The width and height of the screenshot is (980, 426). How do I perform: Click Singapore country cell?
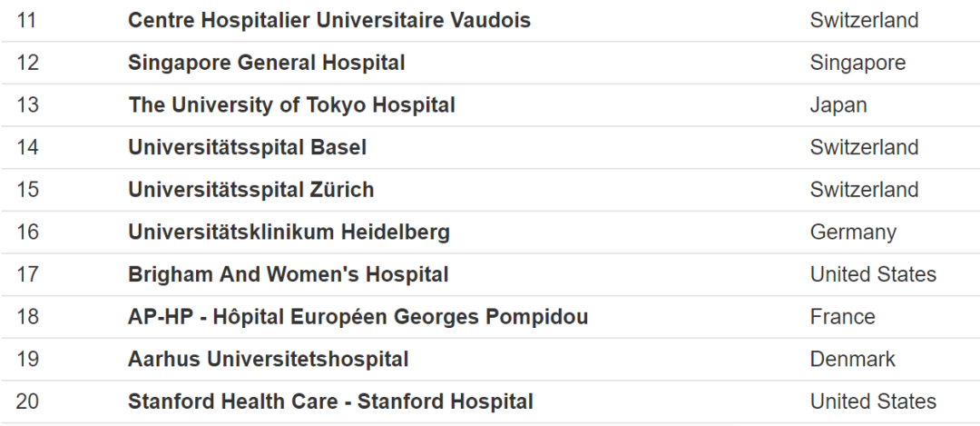[x=857, y=63]
